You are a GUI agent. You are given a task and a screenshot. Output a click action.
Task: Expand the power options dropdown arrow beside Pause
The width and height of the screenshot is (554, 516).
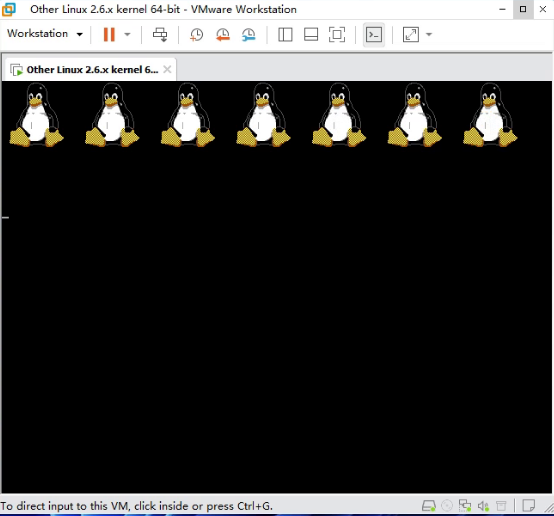127,34
